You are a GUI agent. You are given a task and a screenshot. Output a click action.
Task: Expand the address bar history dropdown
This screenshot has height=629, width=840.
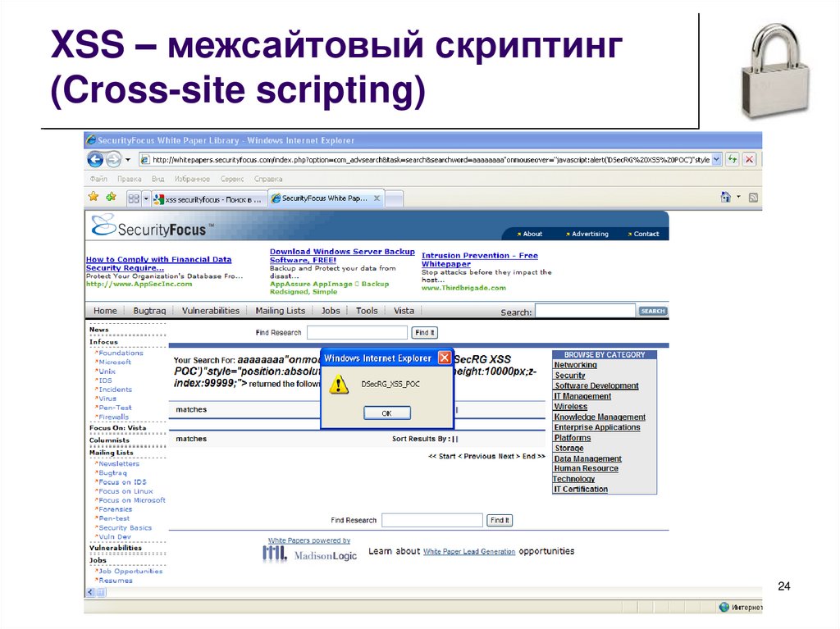point(716,160)
